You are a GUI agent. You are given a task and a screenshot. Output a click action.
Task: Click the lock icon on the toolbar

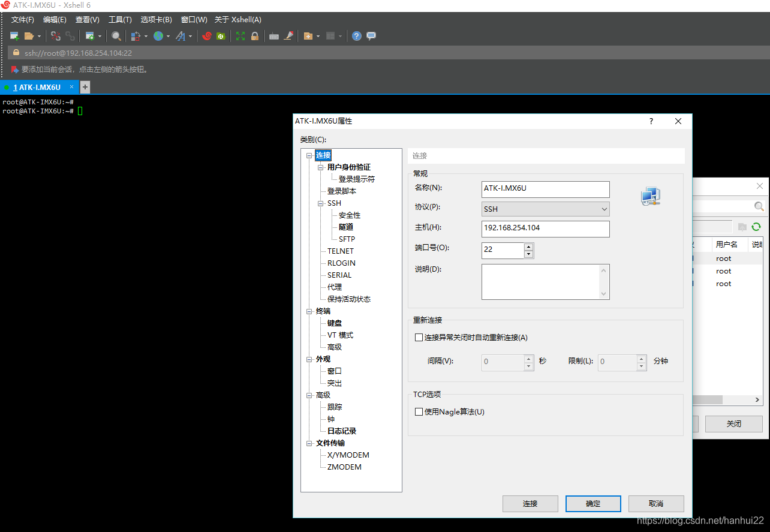point(254,36)
